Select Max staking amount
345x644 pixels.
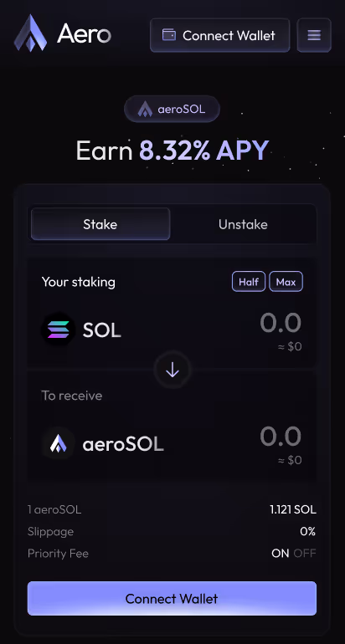point(286,282)
